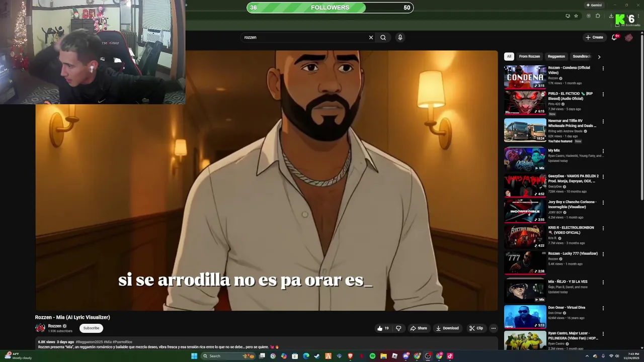Open Microsoft Store from the taskbar

click(295, 356)
